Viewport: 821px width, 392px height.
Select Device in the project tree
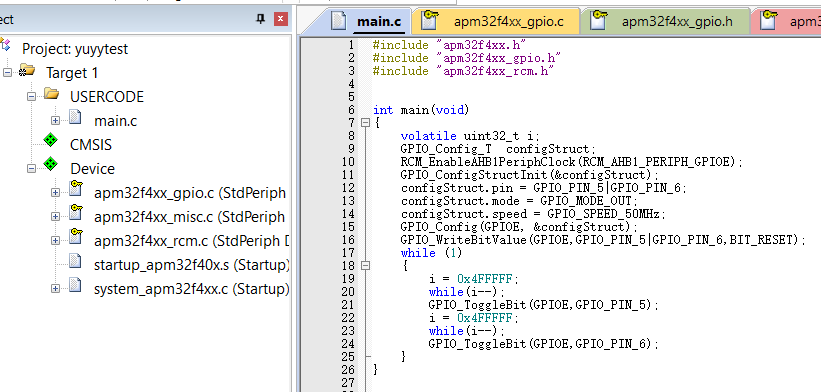click(93, 169)
